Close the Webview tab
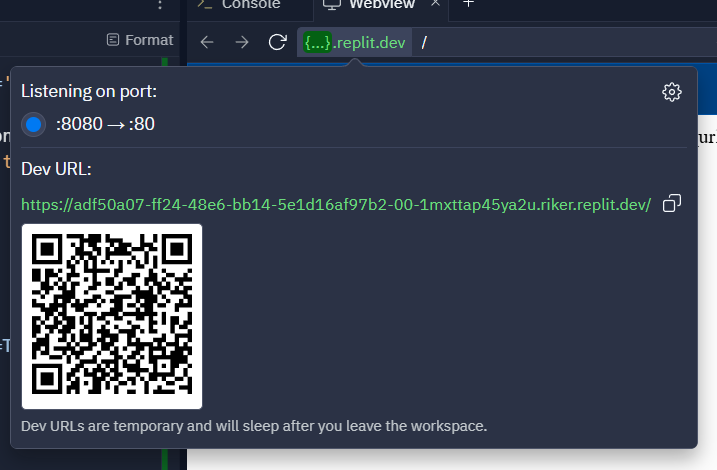The image size is (717, 470). [435, 4]
